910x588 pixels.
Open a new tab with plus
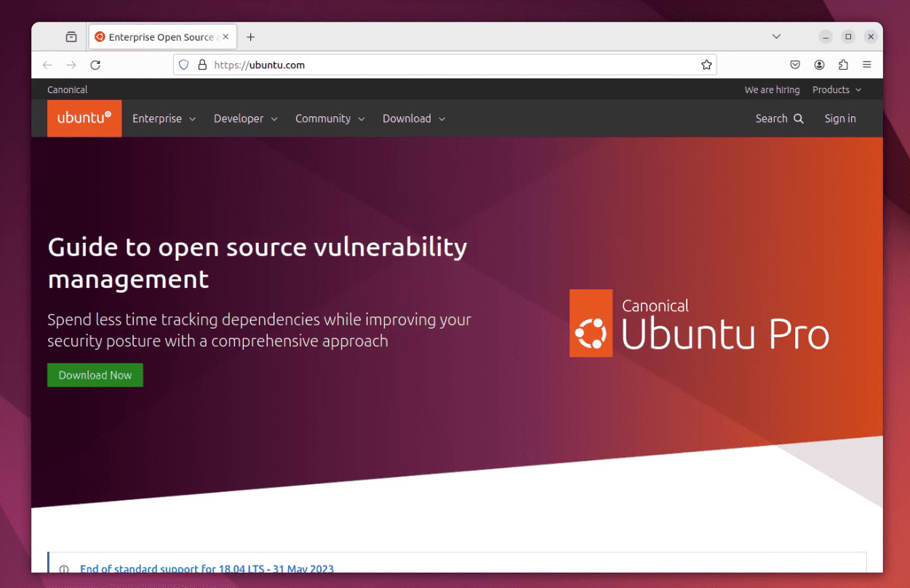(250, 37)
